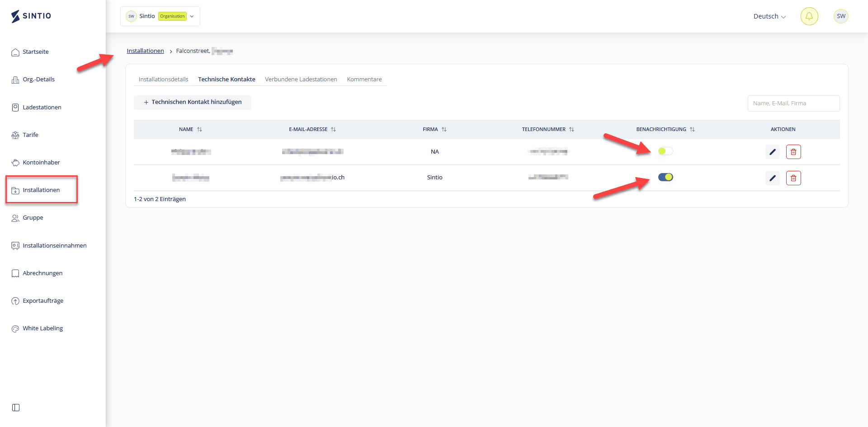Edit the Sintio contact with pencil icon

772,178
